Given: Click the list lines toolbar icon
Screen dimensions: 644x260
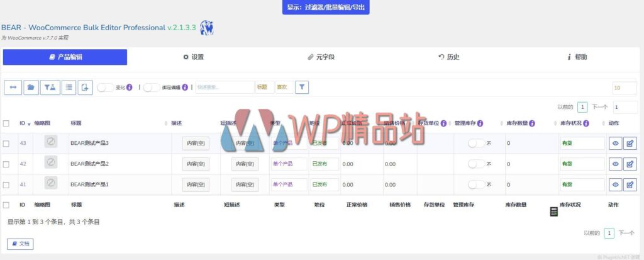Looking at the screenshot, I should click(x=69, y=88).
